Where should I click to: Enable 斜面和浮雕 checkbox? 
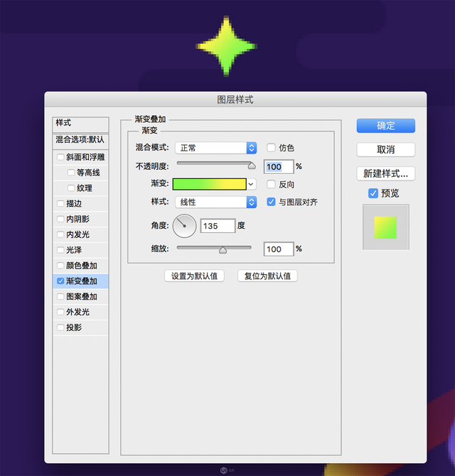pyautogui.click(x=60, y=157)
